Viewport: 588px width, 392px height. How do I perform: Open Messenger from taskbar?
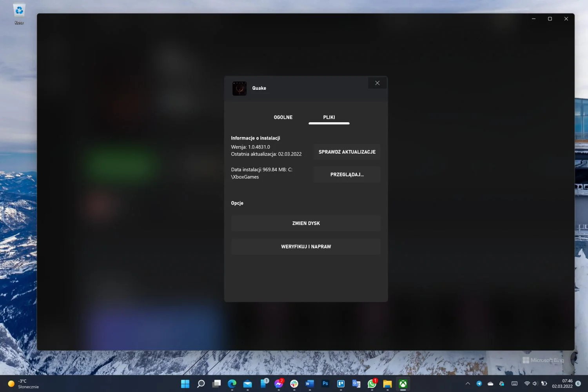pos(279,384)
